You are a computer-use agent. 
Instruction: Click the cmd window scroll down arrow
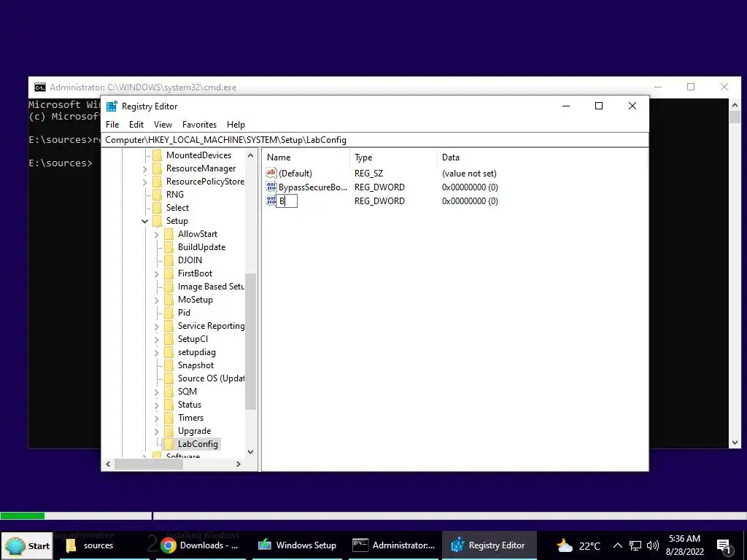pyautogui.click(x=735, y=443)
